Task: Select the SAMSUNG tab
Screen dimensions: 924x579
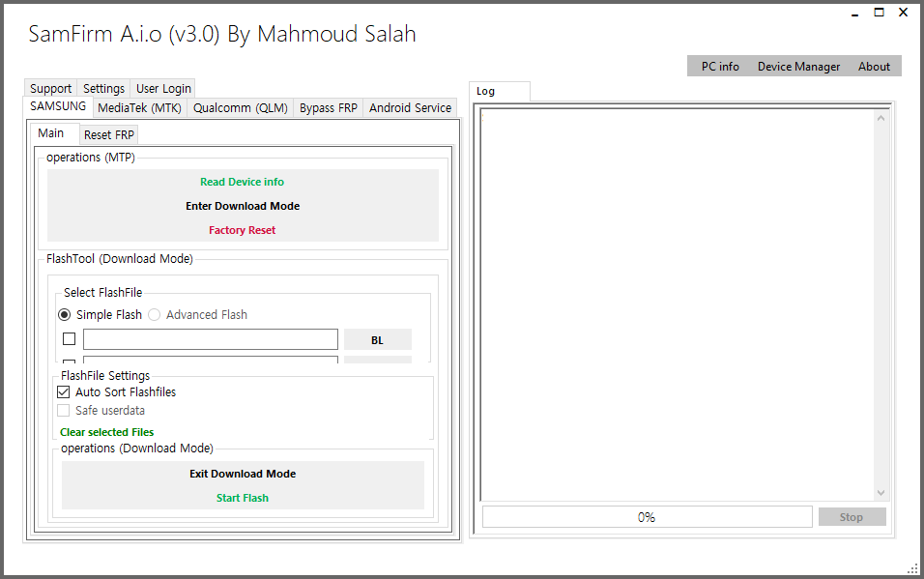Action: click(58, 106)
